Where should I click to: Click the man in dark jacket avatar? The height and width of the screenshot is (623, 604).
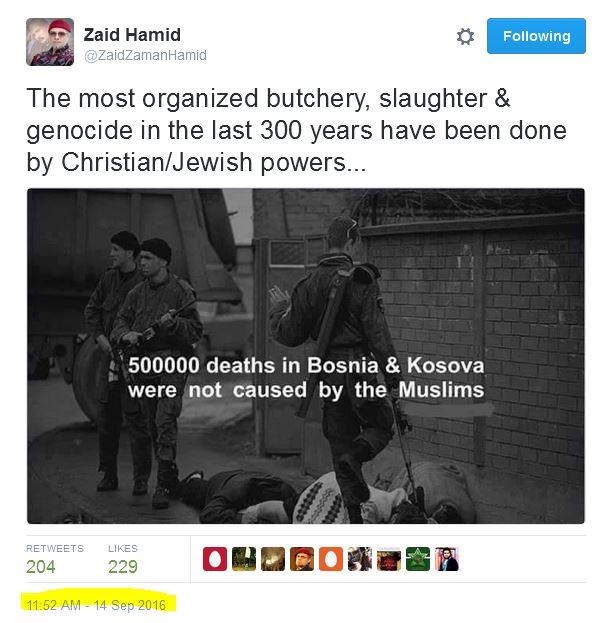click(447, 559)
